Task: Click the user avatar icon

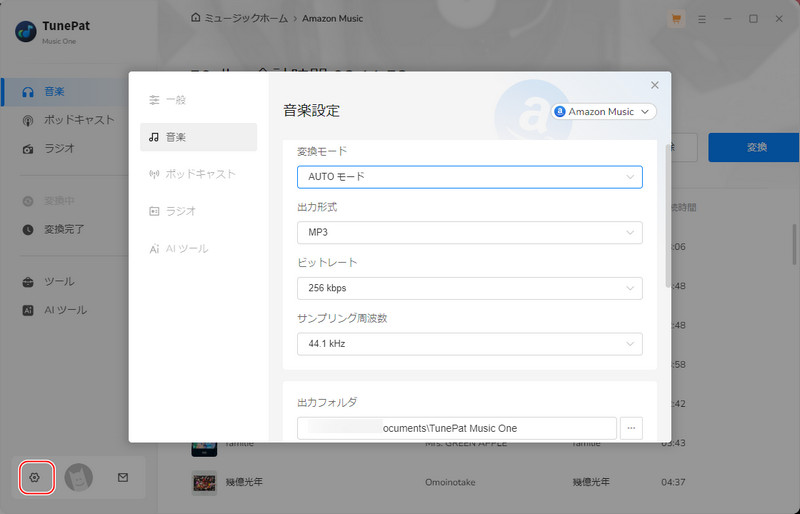Action: [x=79, y=478]
